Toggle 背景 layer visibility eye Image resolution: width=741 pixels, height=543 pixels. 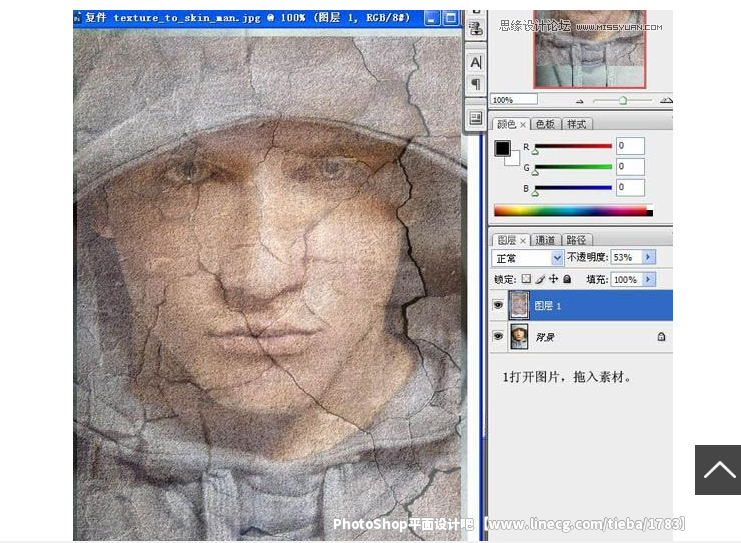tap(498, 337)
